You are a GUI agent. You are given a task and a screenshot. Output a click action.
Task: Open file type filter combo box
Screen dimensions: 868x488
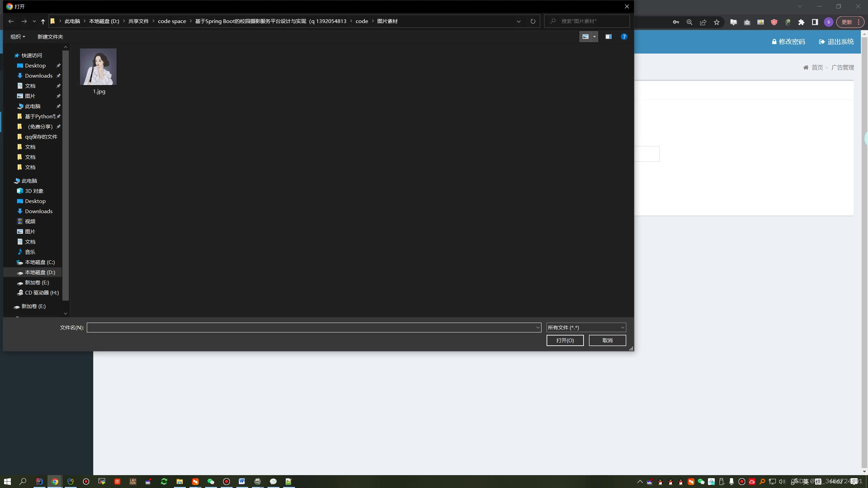click(586, 327)
